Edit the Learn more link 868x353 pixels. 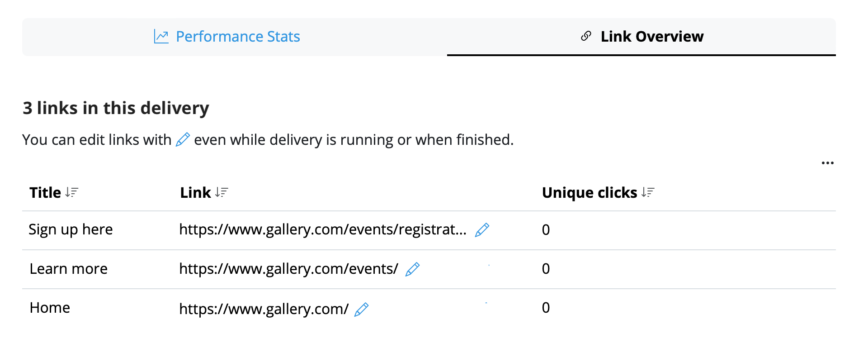pos(412,269)
